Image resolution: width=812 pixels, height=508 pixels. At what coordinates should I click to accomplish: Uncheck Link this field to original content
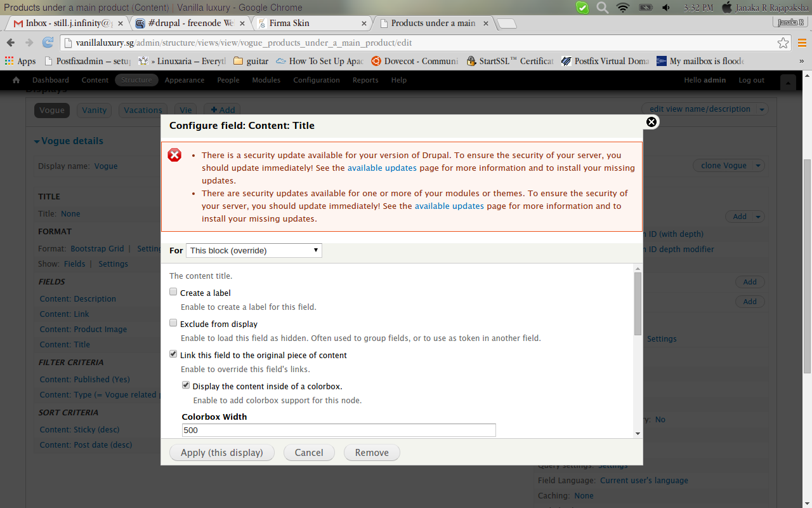click(173, 354)
